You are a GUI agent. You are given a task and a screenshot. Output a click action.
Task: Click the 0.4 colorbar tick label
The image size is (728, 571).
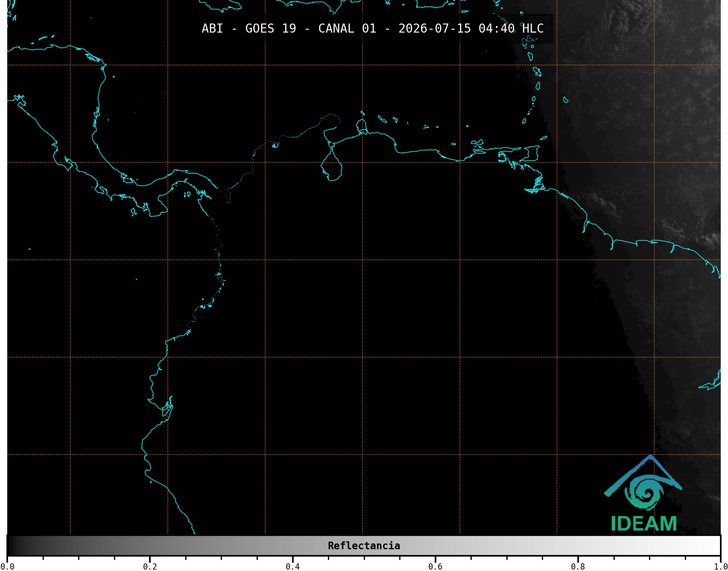click(x=293, y=567)
